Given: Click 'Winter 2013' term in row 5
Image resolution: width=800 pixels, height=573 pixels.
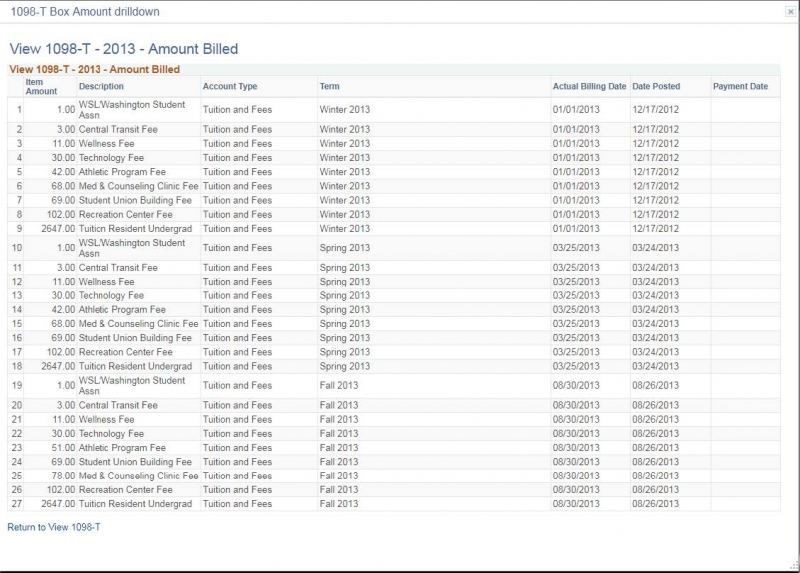Looking at the screenshot, I should [344, 172].
